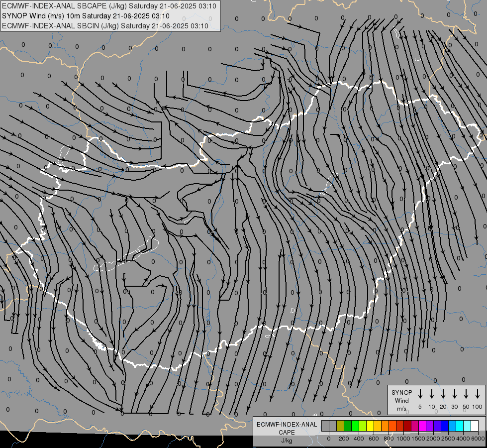Click the 6000 tick label on CAPE scale
This screenshot has height=448, width=487.
coord(478,439)
